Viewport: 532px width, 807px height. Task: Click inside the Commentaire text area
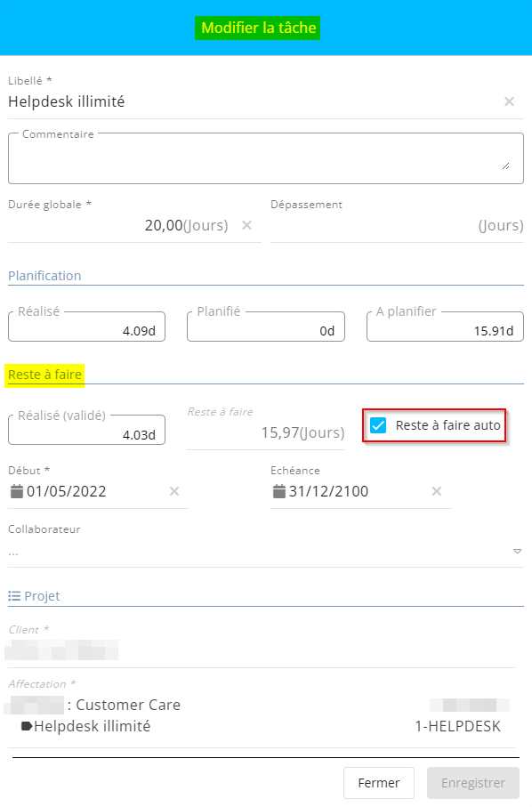265,159
